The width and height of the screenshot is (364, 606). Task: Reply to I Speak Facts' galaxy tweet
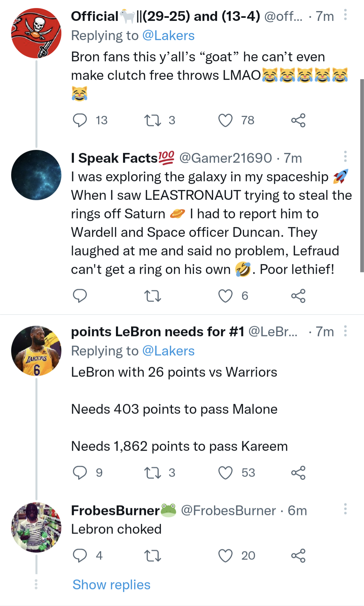tap(80, 296)
